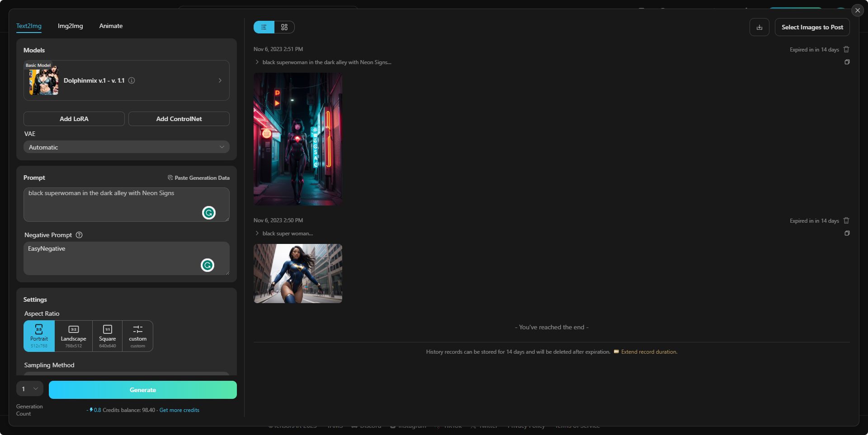Switch to the Img2Img tab
Screen dimensions: 868x435
point(70,26)
